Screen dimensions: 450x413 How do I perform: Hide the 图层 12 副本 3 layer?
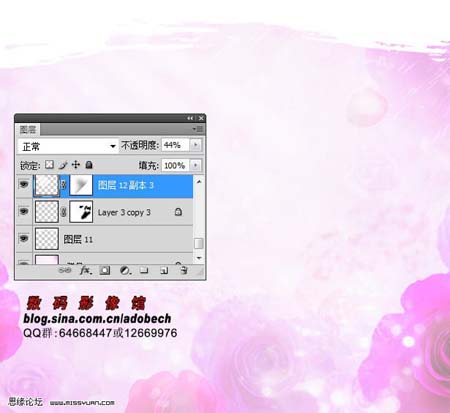(24, 184)
